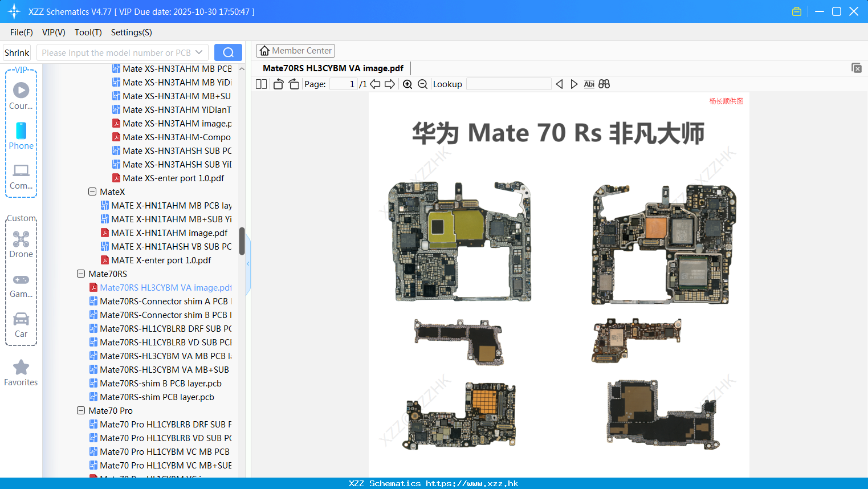Click the XZZ app logo
This screenshot has width=868, height=489.
click(x=14, y=11)
